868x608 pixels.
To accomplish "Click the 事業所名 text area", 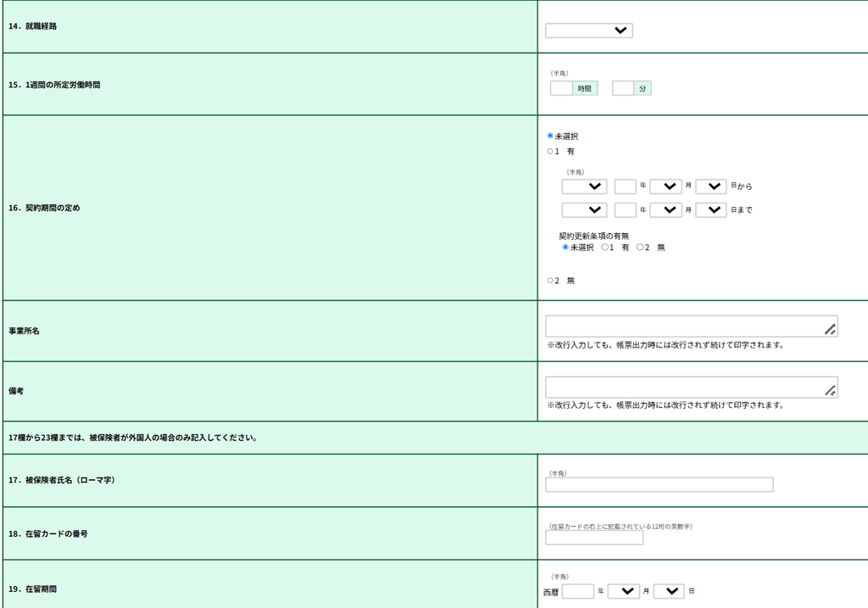I will (692, 326).
